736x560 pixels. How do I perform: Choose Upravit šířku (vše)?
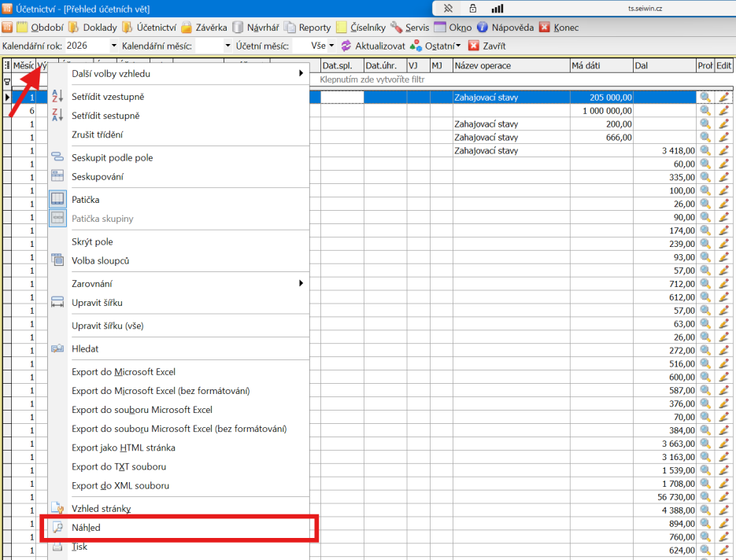click(x=179, y=326)
